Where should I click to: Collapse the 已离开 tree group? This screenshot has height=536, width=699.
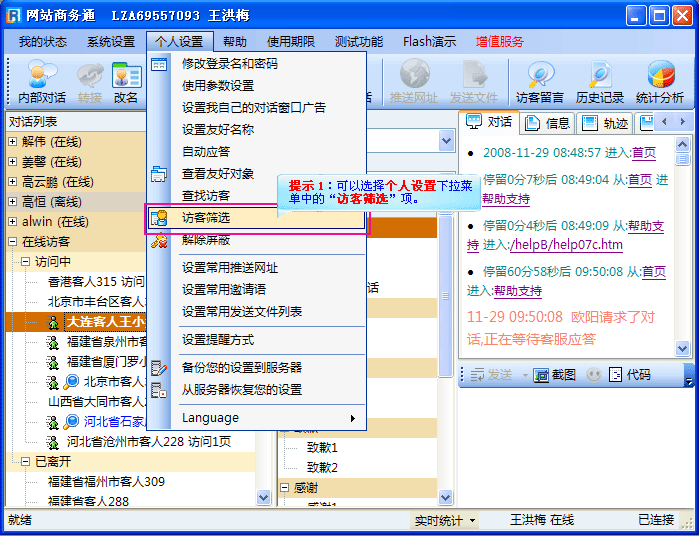pyautogui.click(x=25, y=461)
